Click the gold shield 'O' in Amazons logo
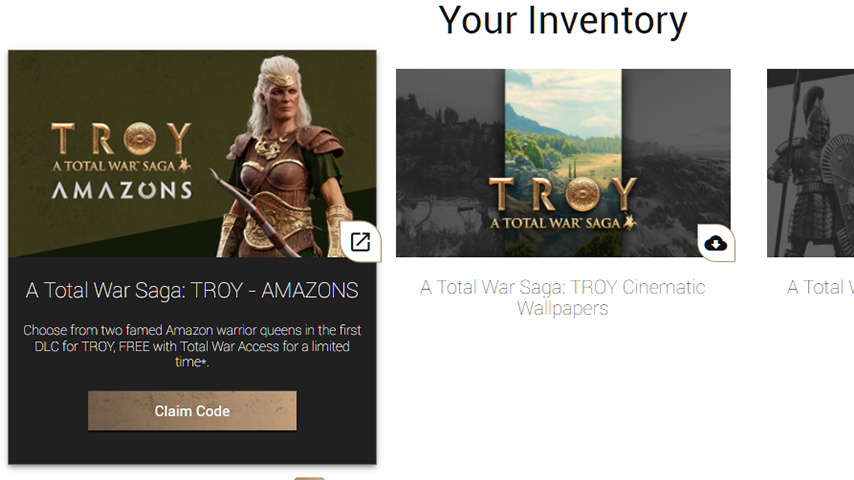 [139, 138]
